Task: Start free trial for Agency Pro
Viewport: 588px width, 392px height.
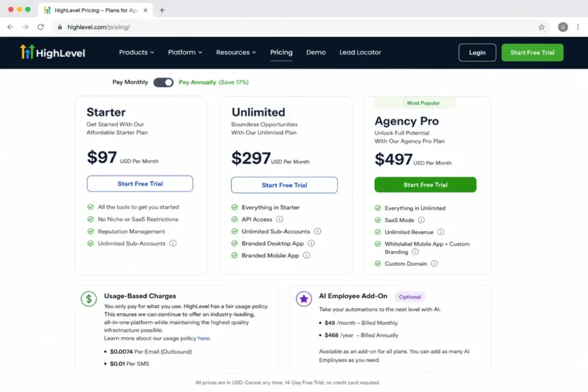Action: pos(425,185)
